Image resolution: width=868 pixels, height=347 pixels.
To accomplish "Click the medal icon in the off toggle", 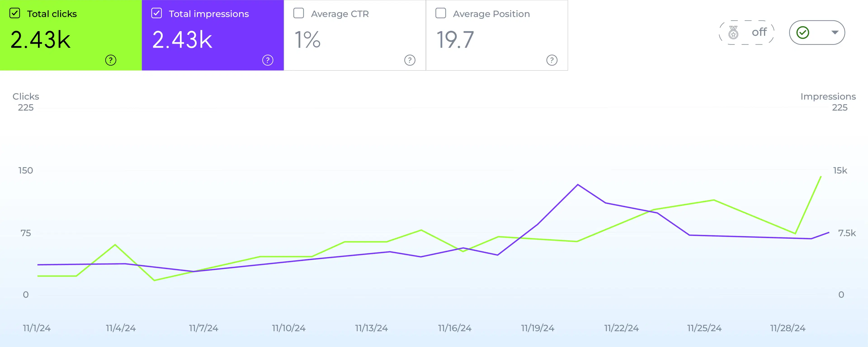I will [733, 33].
